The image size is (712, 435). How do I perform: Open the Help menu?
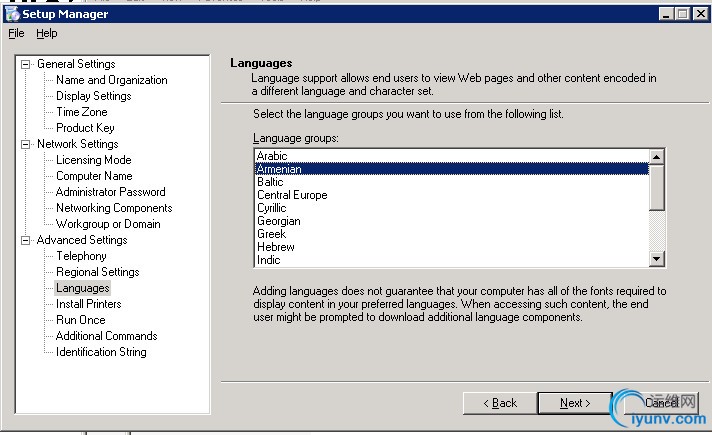click(47, 33)
